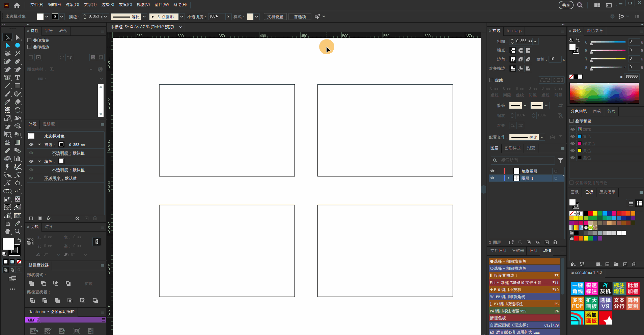644x335 pixels.
Task: Select the Type tool
Action: point(18,78)
